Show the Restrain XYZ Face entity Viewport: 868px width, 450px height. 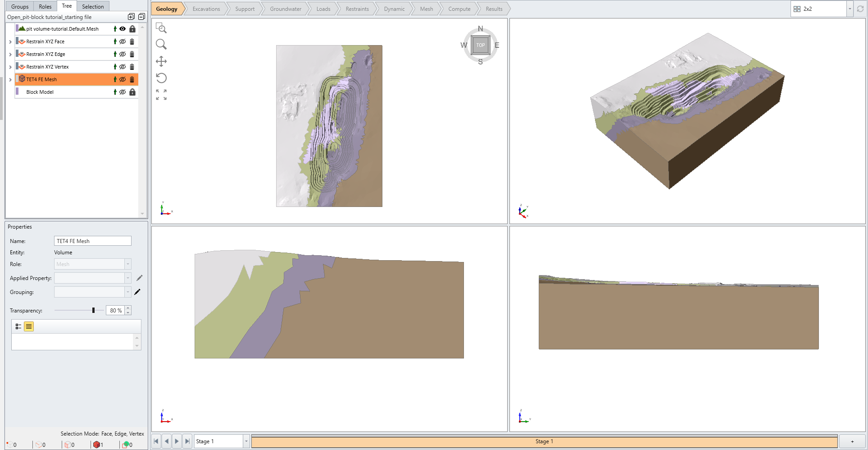click(123, 41)
